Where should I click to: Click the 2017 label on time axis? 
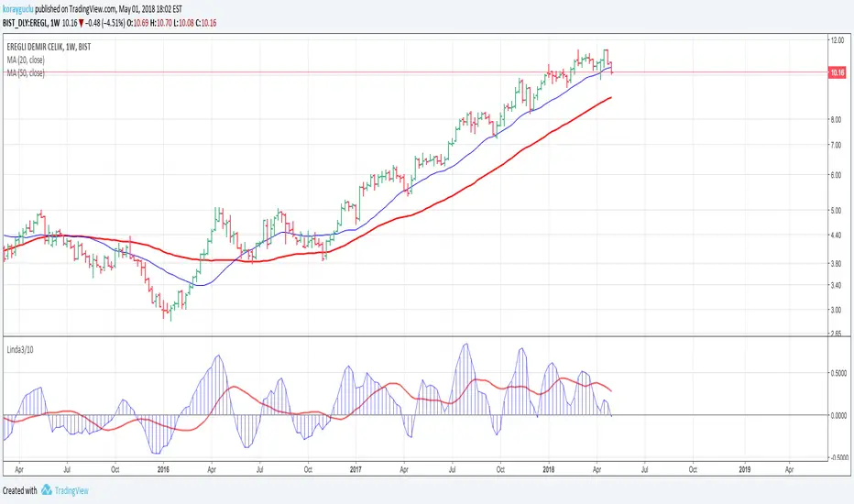pos(356,469)
